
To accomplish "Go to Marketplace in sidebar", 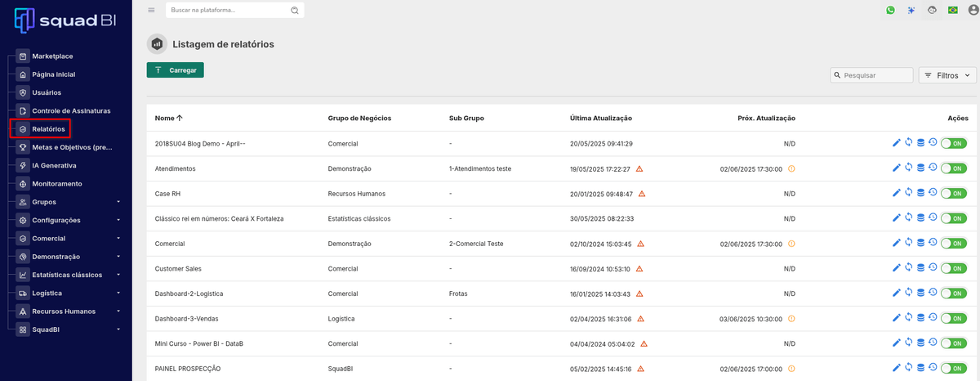I will click(x=64, y=56).
